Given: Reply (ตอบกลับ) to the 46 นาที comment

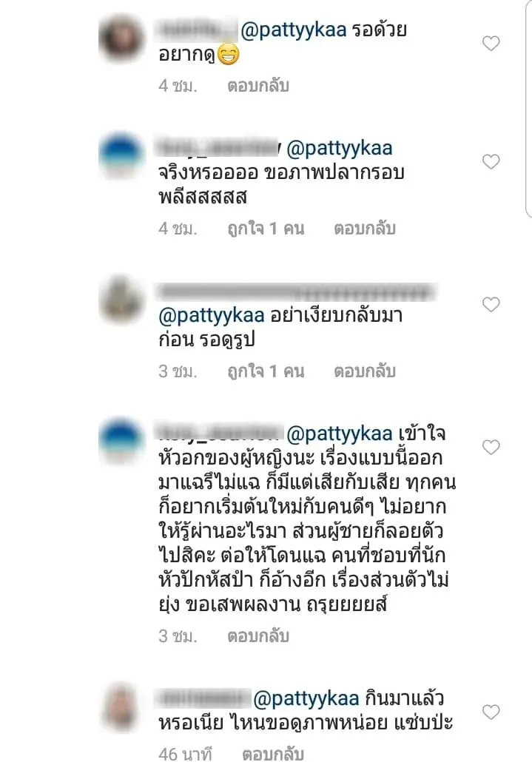Looking at the screenshot, I should click(x=273, y=754).
